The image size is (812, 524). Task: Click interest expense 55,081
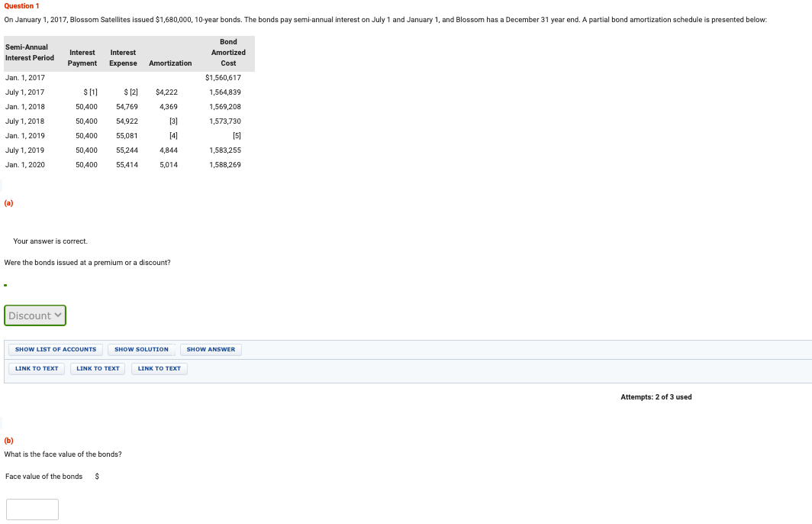(x=127, y=136)
